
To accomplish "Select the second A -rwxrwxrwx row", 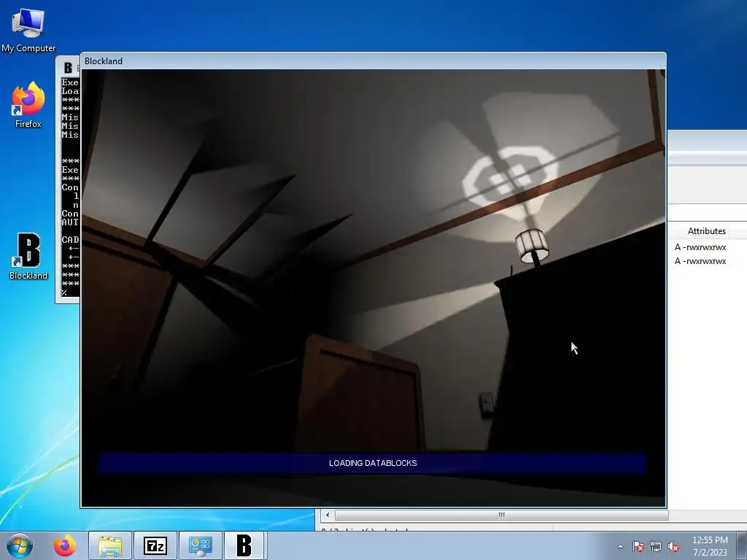I will 700,261.
